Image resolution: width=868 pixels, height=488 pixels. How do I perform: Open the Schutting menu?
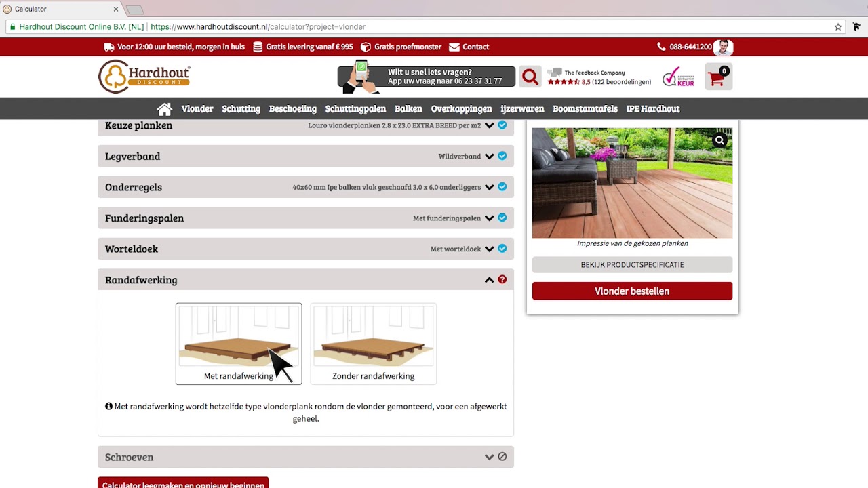click(x=241, y=108)
